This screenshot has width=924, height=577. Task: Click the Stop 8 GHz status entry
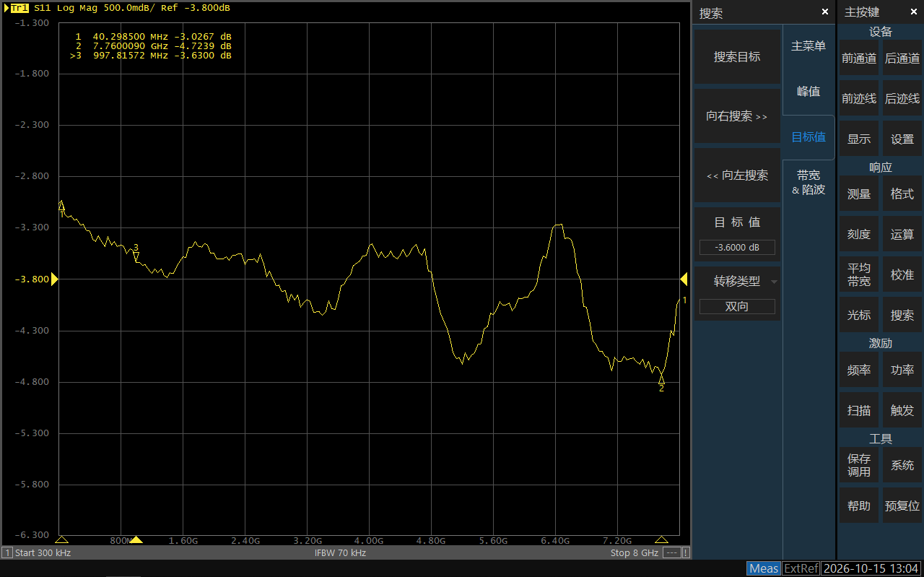tap(635, 553)
